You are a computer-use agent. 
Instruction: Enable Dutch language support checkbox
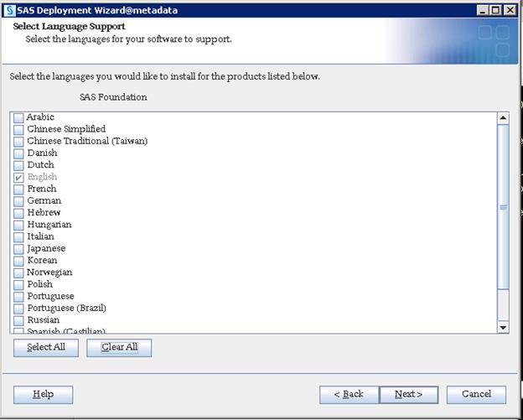(x=18, y=165)
